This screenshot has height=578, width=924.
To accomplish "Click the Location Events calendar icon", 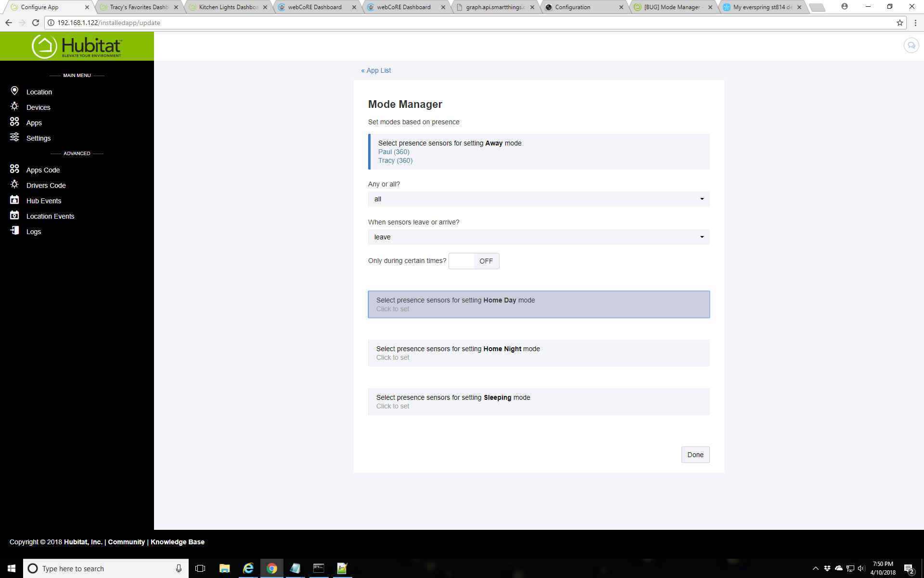I will pos(14,215).
